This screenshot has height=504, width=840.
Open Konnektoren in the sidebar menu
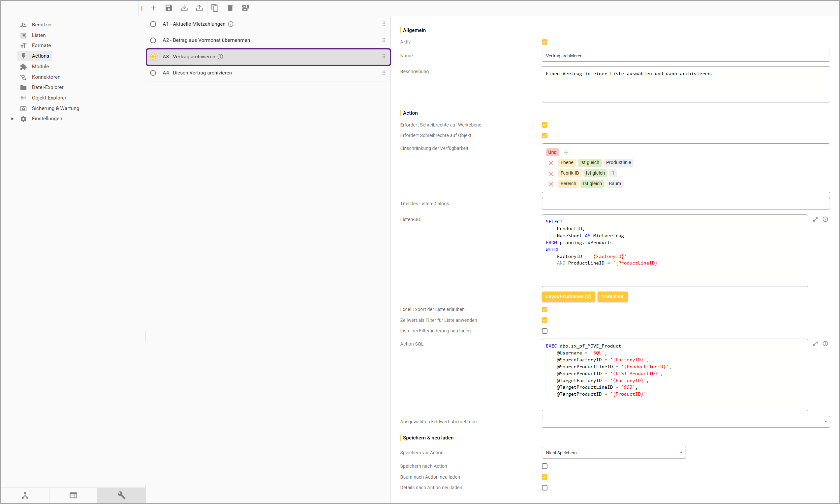point(46,77)
